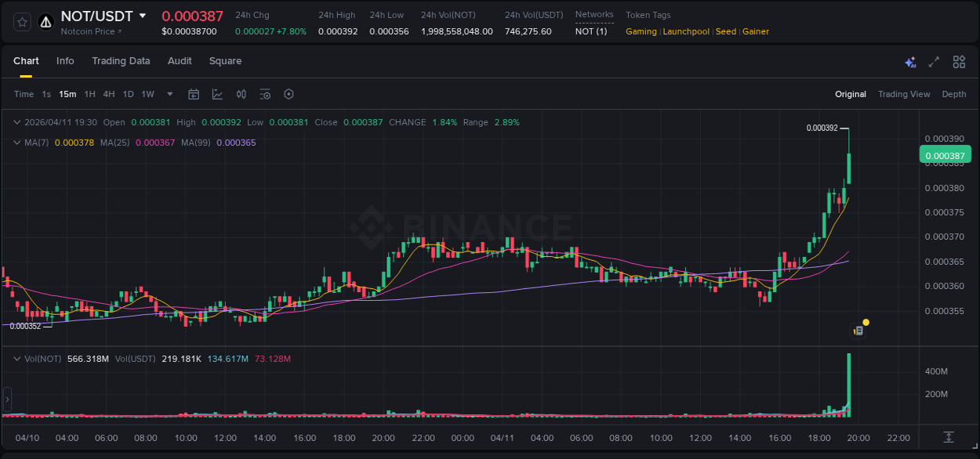980x459 pixels.
Task: Open the NOT/USDT pair selector dropdown
Action: click(142, 16)
